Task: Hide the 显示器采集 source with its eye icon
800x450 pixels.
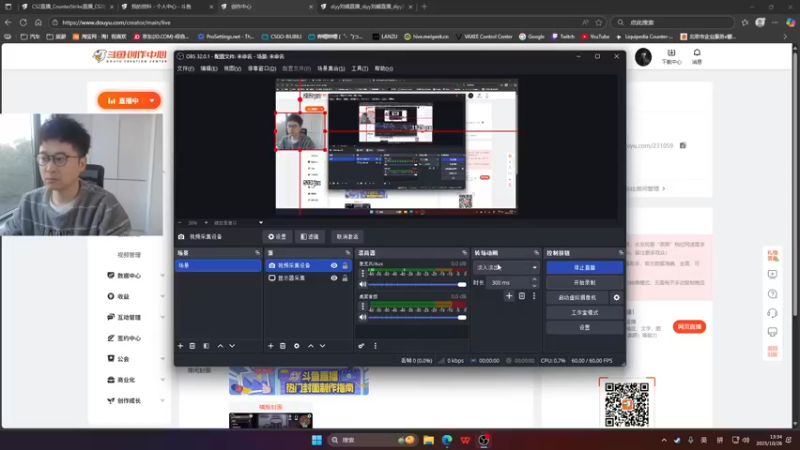Action: (x=334, y=278)
